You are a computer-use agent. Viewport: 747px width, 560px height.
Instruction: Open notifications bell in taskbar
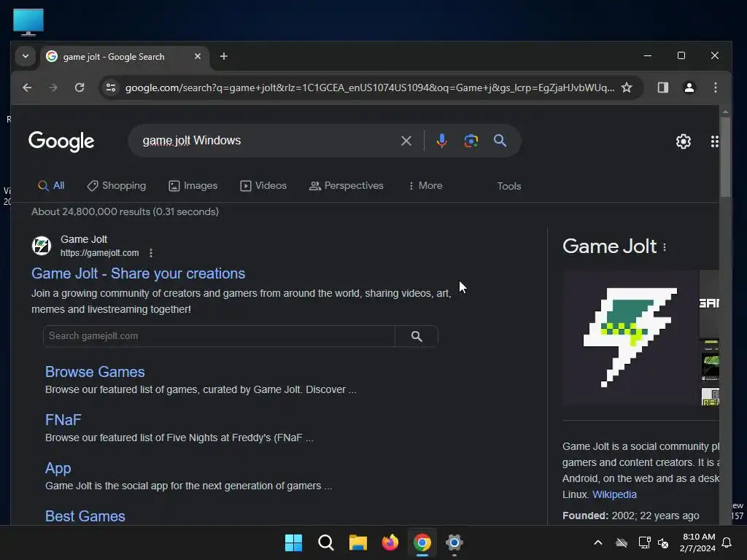coord(727,542)
